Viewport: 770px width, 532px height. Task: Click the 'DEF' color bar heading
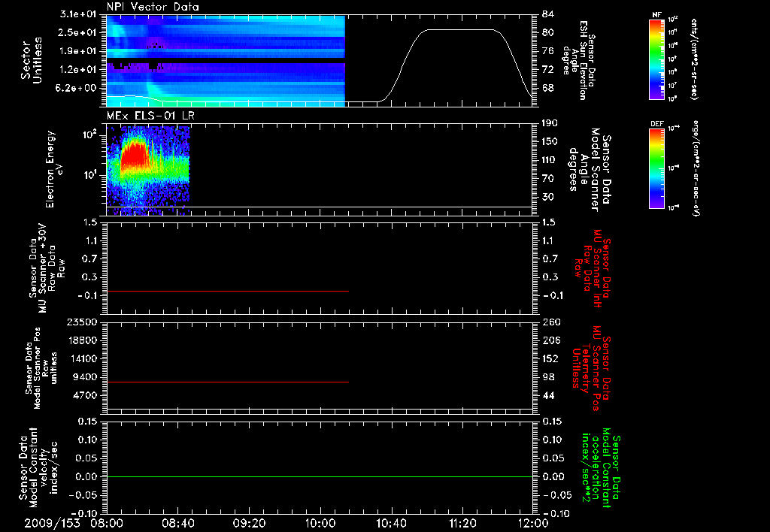click(656, 124)
